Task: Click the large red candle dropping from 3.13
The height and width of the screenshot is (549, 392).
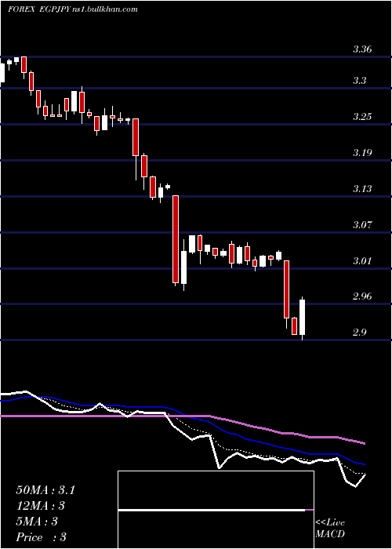Action: 176,239
